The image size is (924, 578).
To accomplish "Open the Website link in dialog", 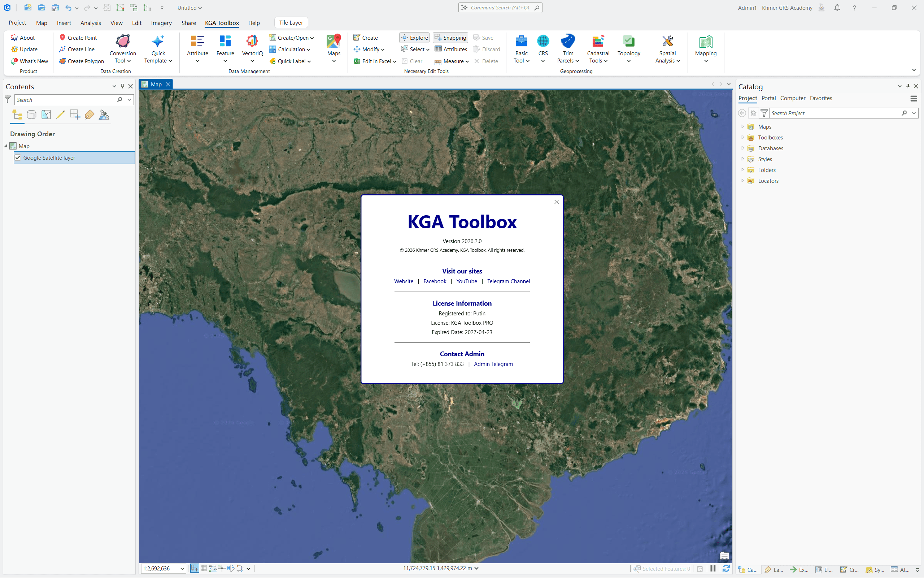I will tap(404, 281).
